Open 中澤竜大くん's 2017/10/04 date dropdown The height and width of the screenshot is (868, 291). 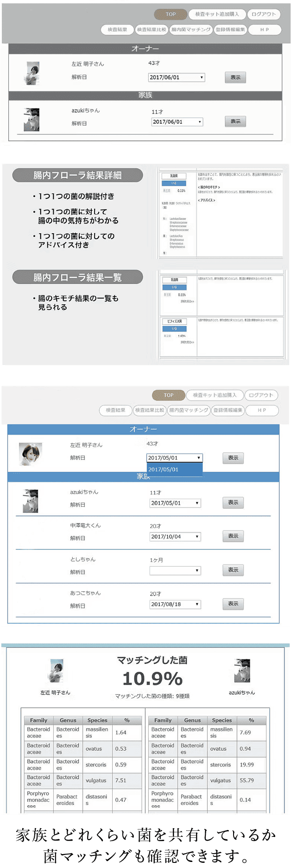click(x=175, y=536)
